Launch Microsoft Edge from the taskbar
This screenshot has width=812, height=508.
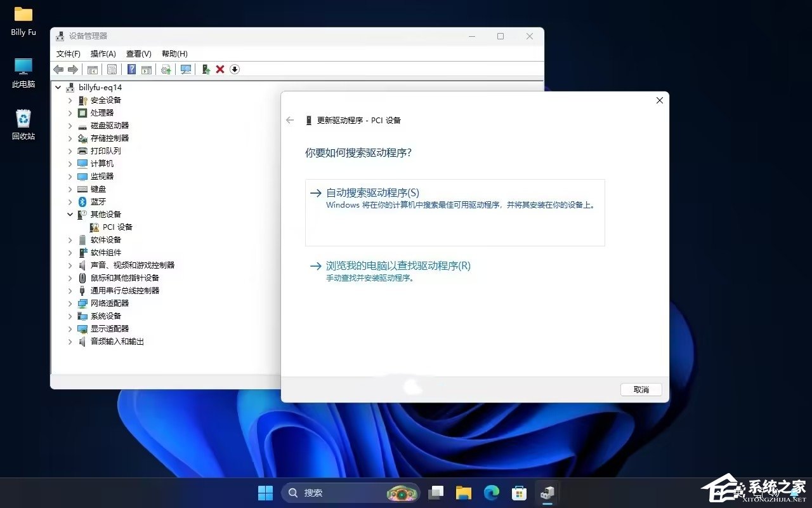coord(492,493)
